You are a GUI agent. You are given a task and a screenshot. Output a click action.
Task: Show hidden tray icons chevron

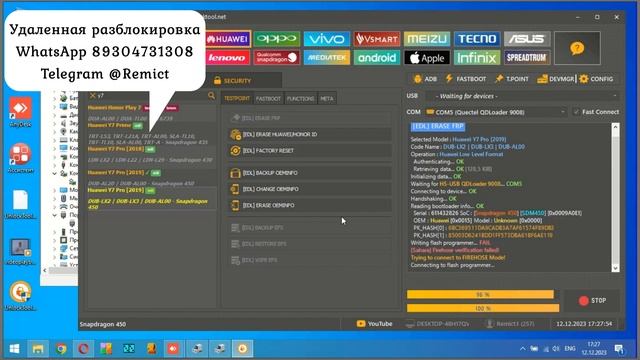(522, 349)
